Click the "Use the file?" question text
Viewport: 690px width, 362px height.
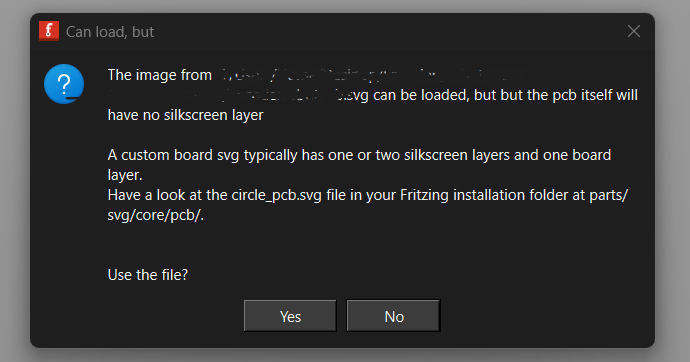[148, 275]
